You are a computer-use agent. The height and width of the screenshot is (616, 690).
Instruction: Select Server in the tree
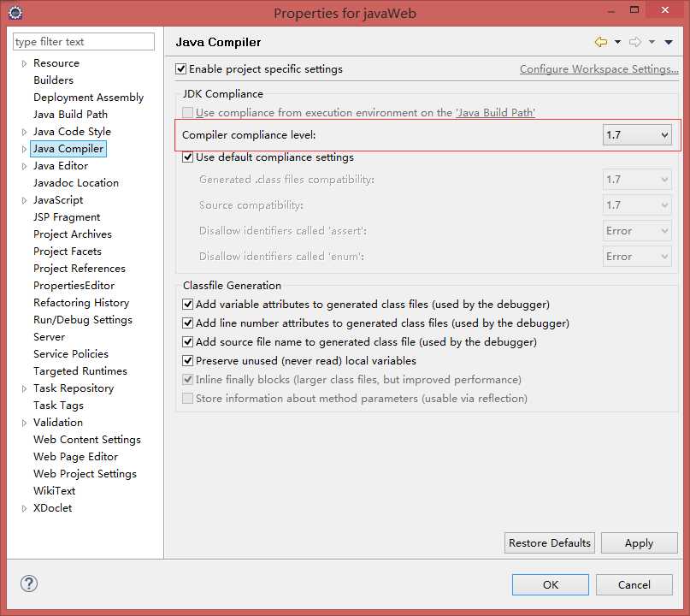coord(50,337)
